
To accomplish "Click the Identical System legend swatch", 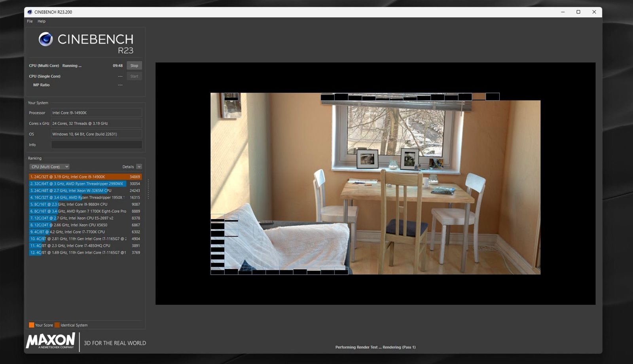I will pyautogui.click(x=57, y=325).
